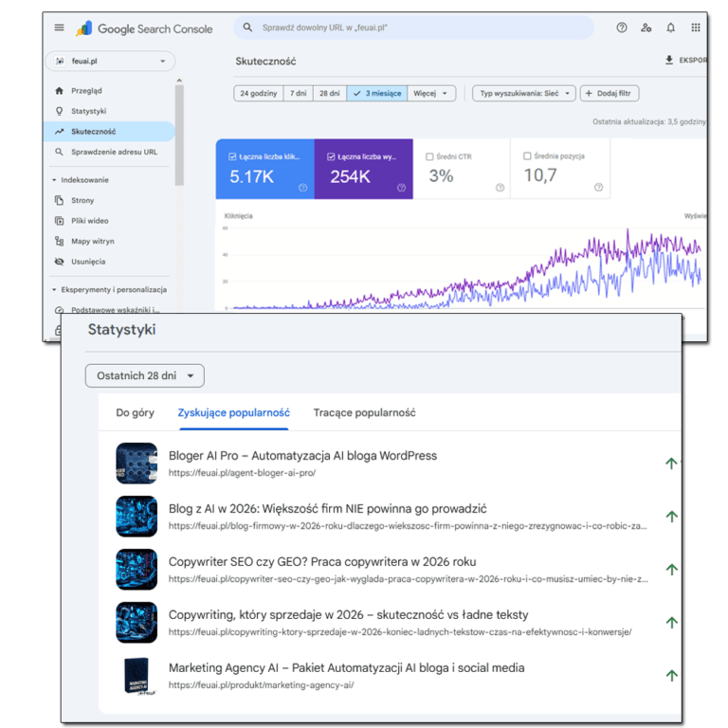Click green up arrow for Marketing Agency AI
This screenshot has height=728, width=728.
click(x=671, y=675)
